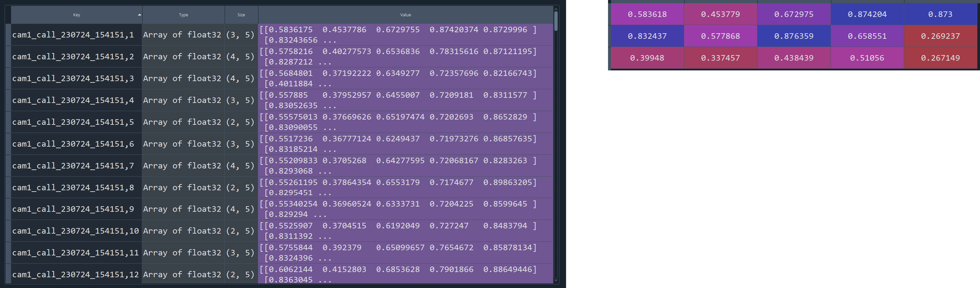Select array cell 0.583618

coord(647,15)
